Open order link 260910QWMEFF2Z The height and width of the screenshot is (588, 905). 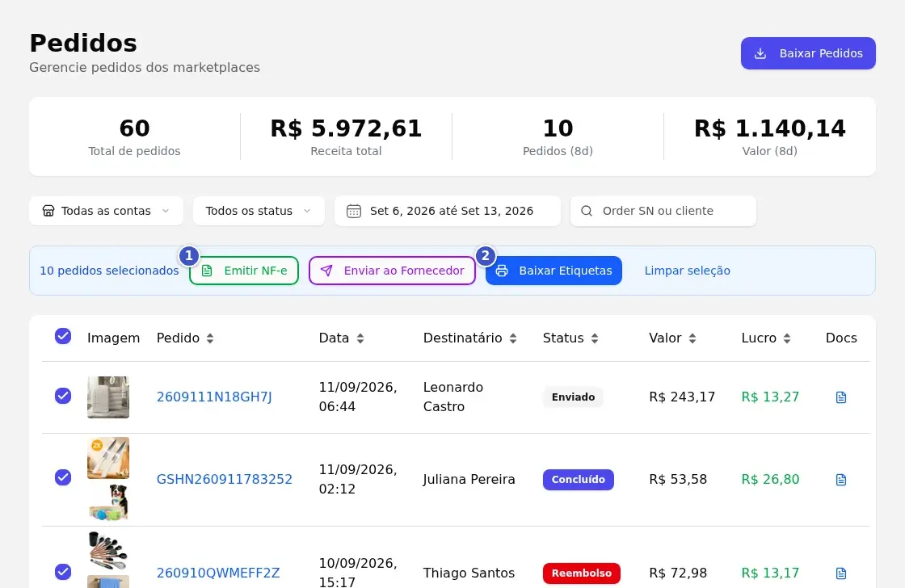[218, 573]
